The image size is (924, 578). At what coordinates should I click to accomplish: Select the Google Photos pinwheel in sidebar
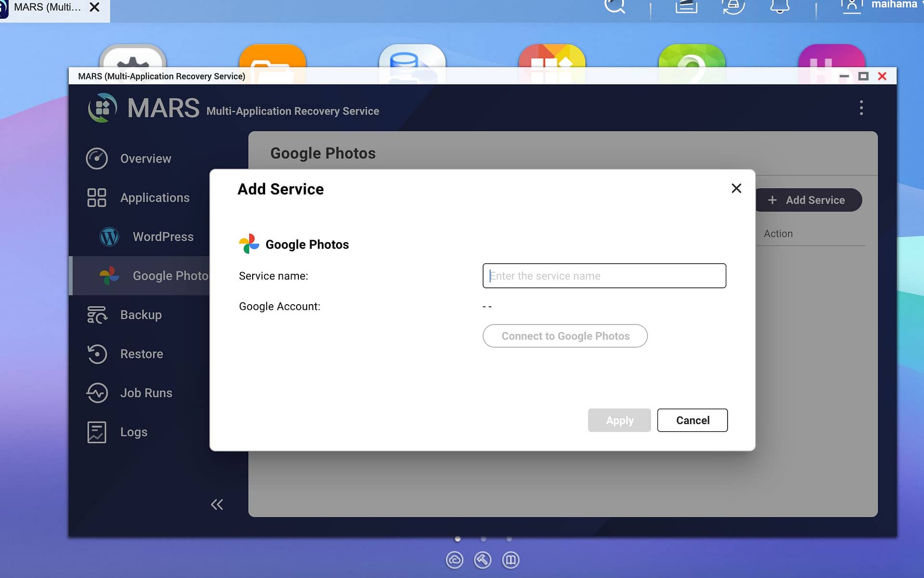tap(109, 276)
